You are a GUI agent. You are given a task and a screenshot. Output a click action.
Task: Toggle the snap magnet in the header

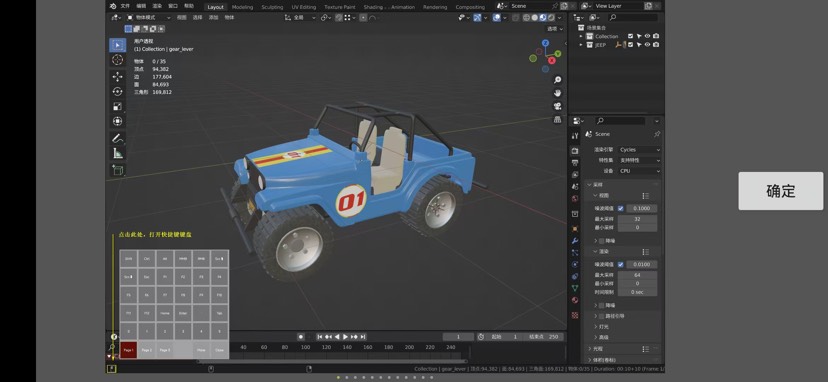coord(338,17)
